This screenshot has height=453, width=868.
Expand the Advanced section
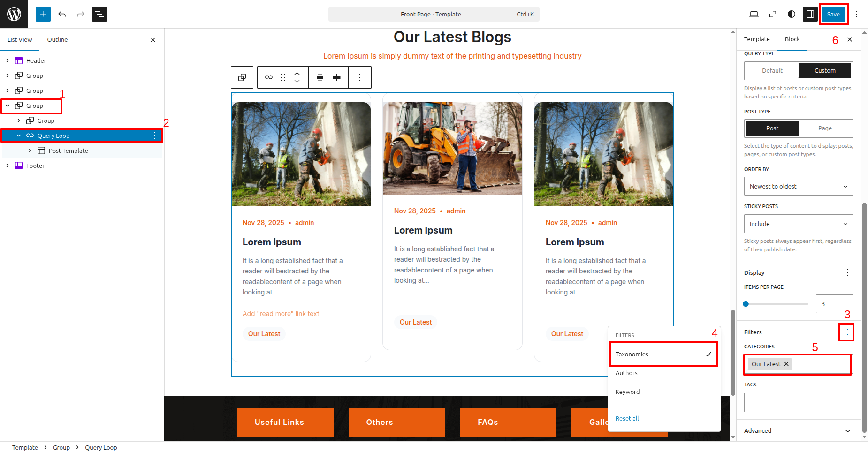[x=798, y=430]
